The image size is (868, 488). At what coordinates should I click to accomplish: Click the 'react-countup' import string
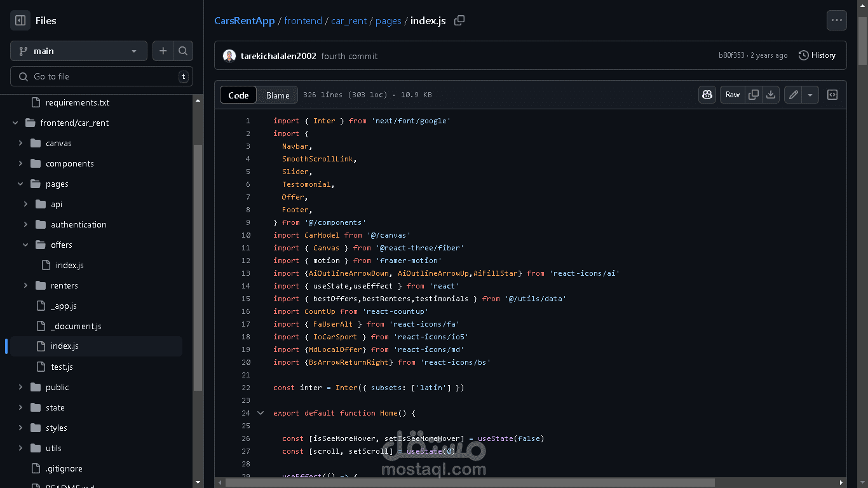(x=395, y=311)
